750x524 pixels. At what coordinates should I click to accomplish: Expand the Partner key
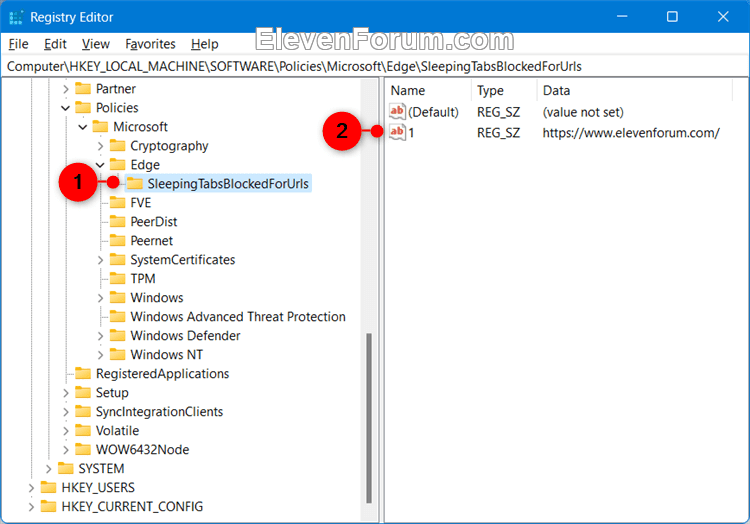click(x=66, y=89)
